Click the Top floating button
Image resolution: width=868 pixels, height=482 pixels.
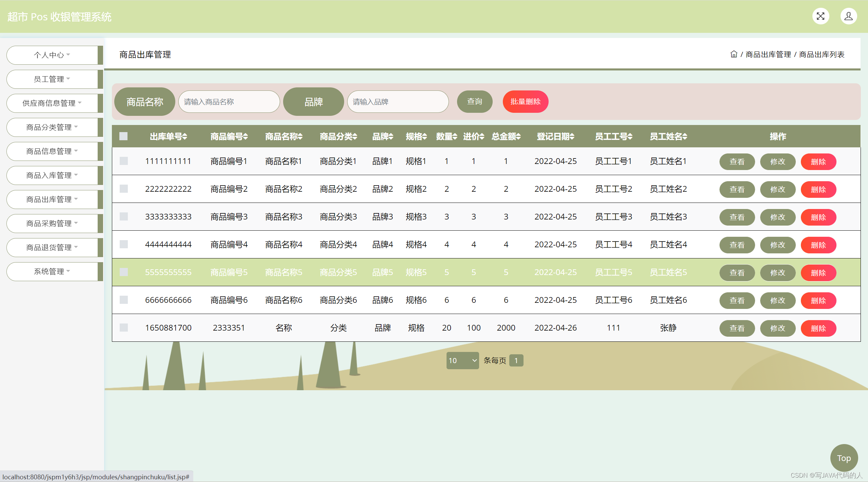[x=844, y=458]
